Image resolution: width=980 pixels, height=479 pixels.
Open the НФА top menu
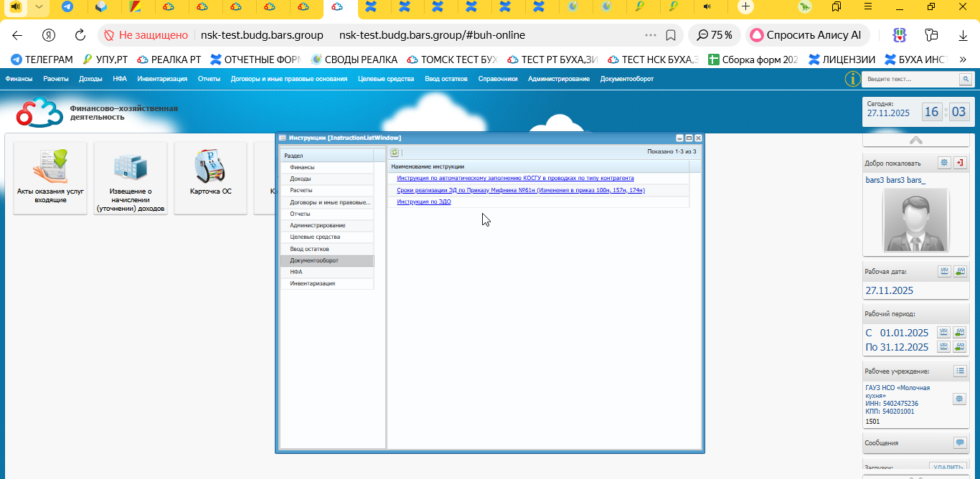point(120,79)
